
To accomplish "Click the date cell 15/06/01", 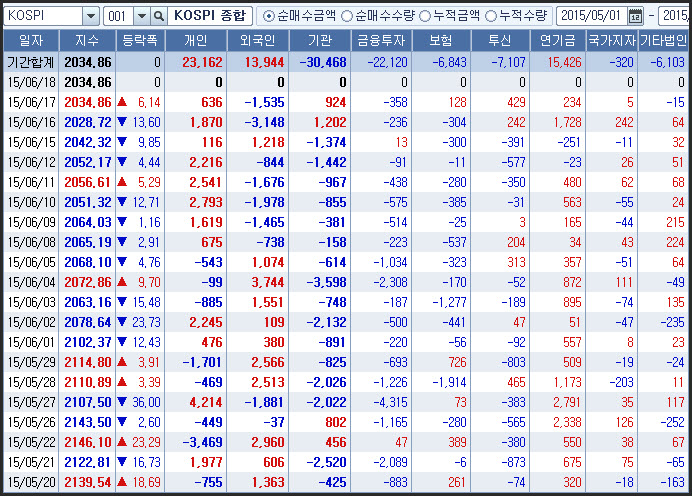I will [x=31, y=342].
